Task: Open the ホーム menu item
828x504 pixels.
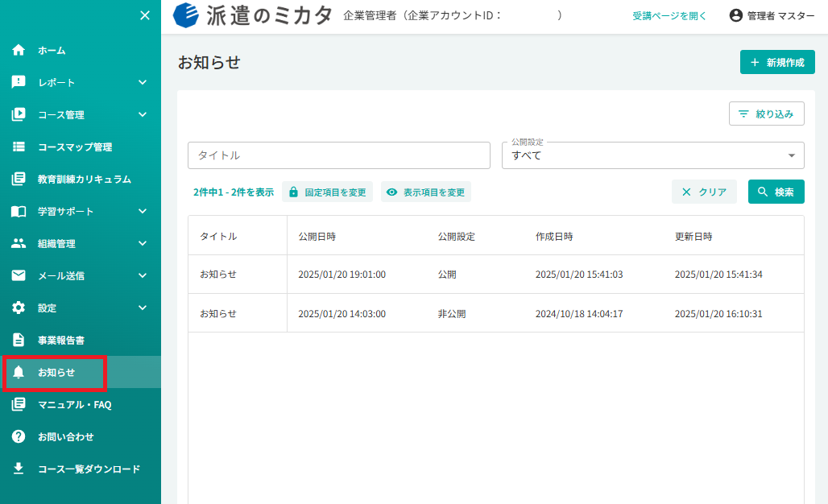Action: point(81,50)
